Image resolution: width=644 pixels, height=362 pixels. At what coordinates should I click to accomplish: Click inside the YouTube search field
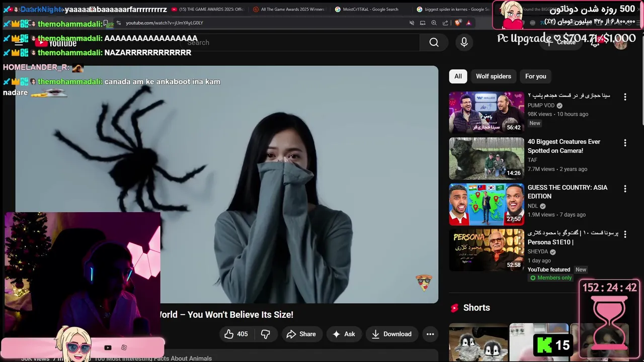[299, 43]
